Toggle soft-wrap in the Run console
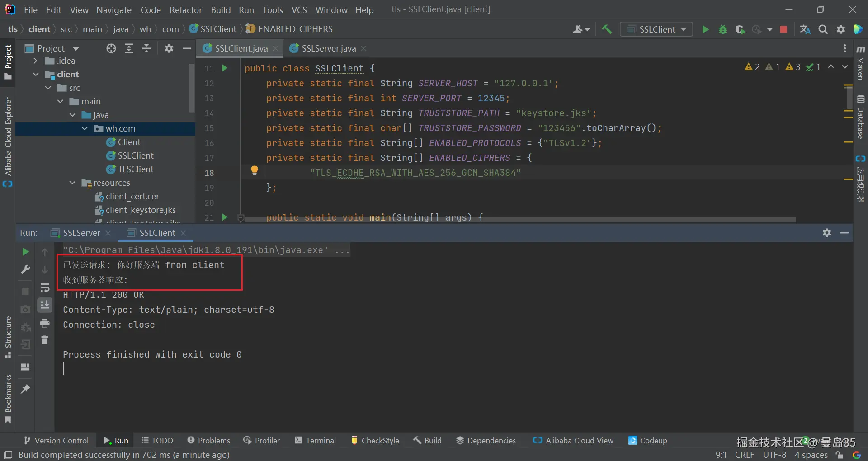Viewport: 868px width, 461px height. coord(45,288)
